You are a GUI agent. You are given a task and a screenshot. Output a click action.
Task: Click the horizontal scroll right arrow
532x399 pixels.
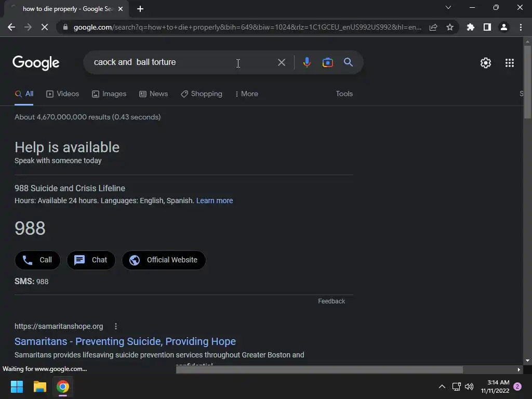pos(519,369)
